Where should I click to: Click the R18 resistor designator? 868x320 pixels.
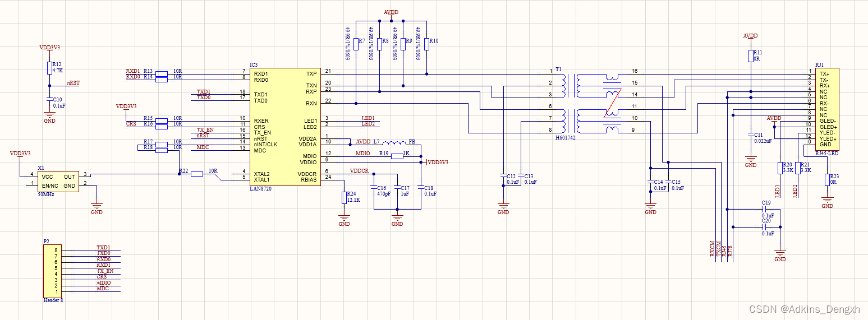click(148, 147)
